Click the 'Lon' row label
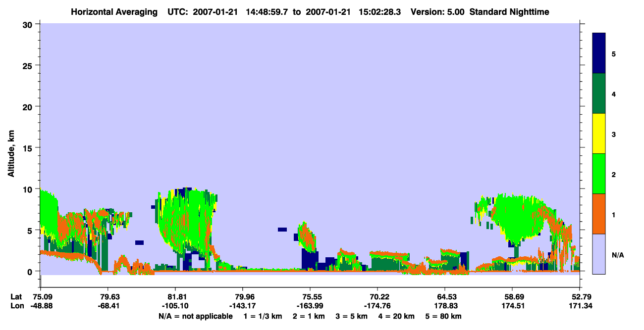 coord(16,306)
